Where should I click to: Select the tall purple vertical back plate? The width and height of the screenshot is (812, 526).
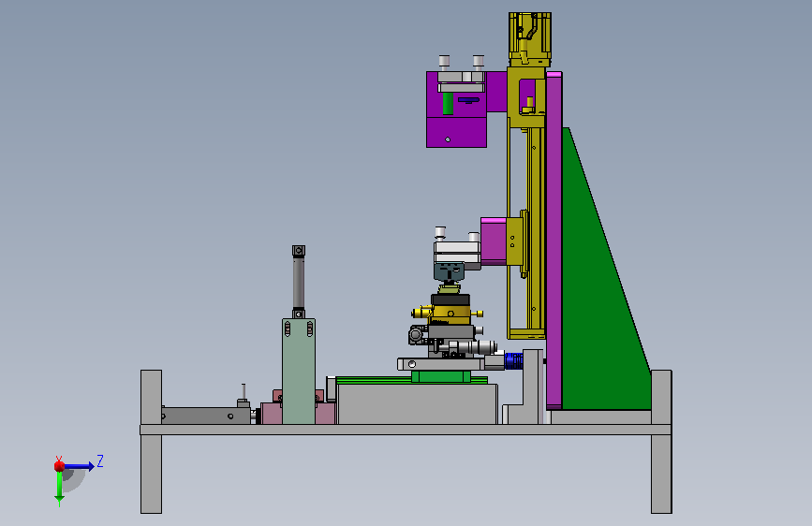[554, 241]
